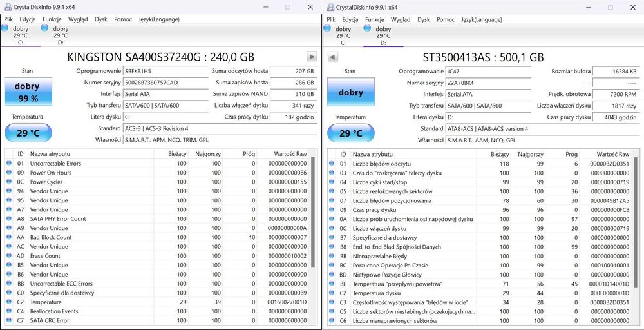Click 'Rozmiar bufora' value 16384 KB
Screen dimensions: 644x330
tap(616, 71)
